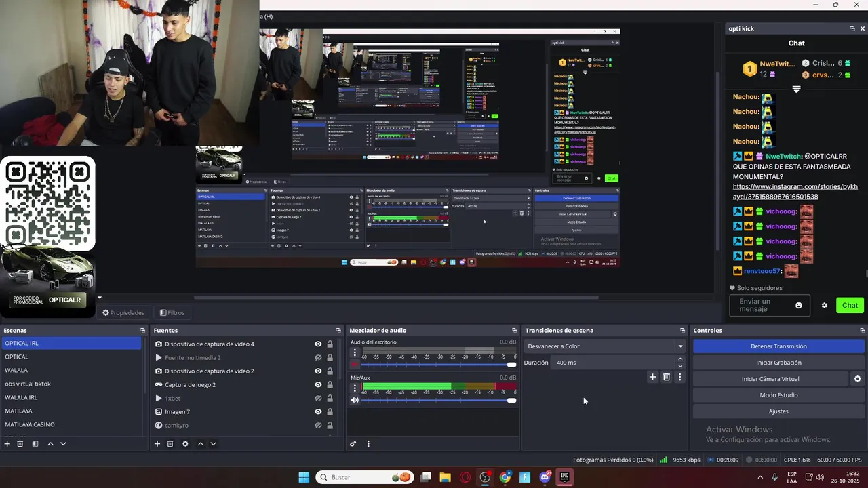
Task: Launch Epic Games from taskbar
Action: [564, 477]
